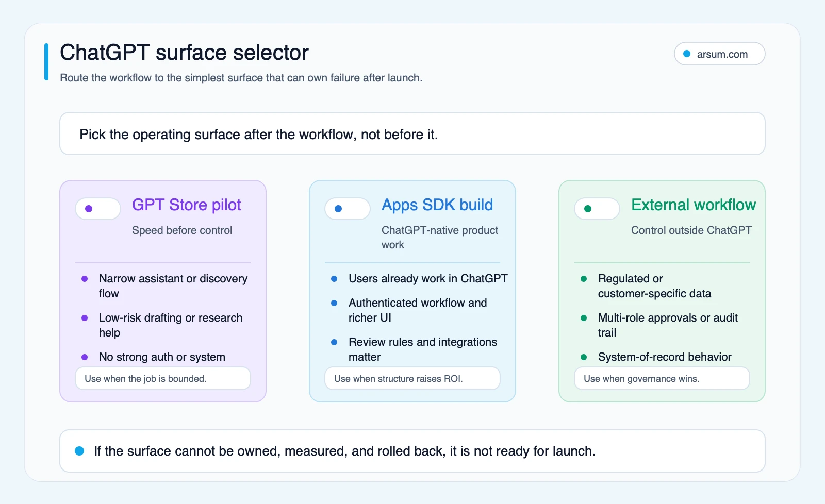The height and width of the screenshot is (504, 825).
Task: Select the Apps SDK build heading
Action: pos(437,205)
